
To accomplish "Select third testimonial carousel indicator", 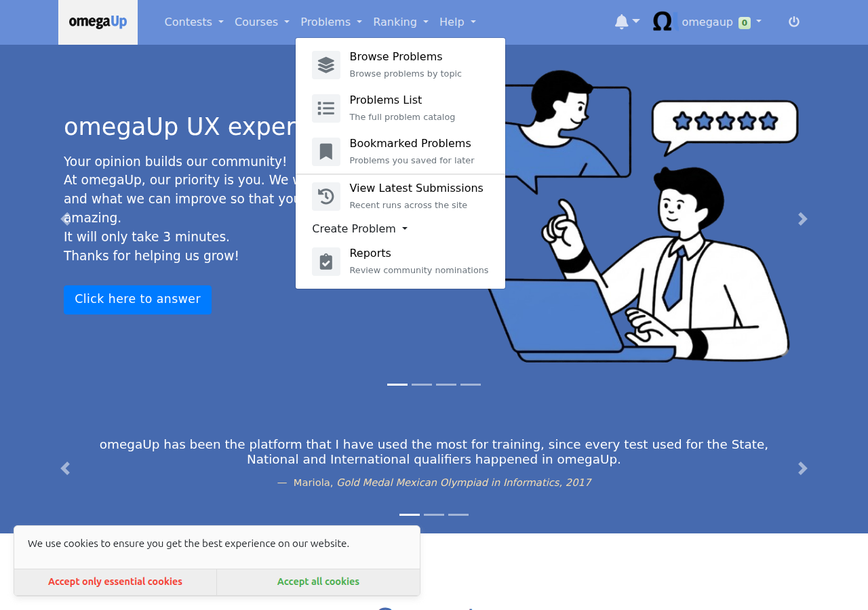I will click(458, 514).
